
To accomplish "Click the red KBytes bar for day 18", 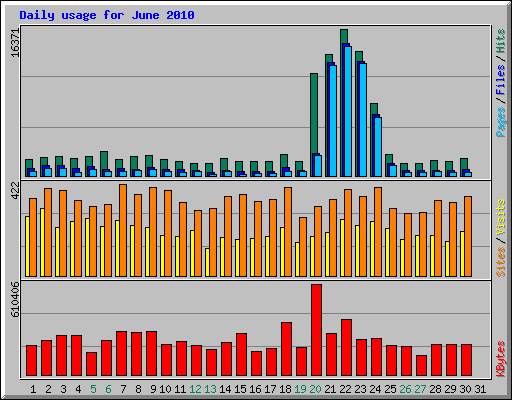I will tap(286, 349).
